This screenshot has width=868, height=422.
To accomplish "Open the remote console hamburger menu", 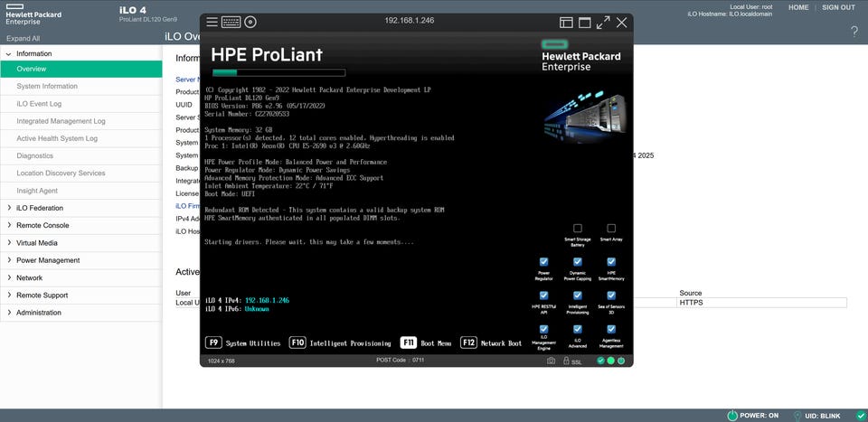I will (x=212, y=22).
